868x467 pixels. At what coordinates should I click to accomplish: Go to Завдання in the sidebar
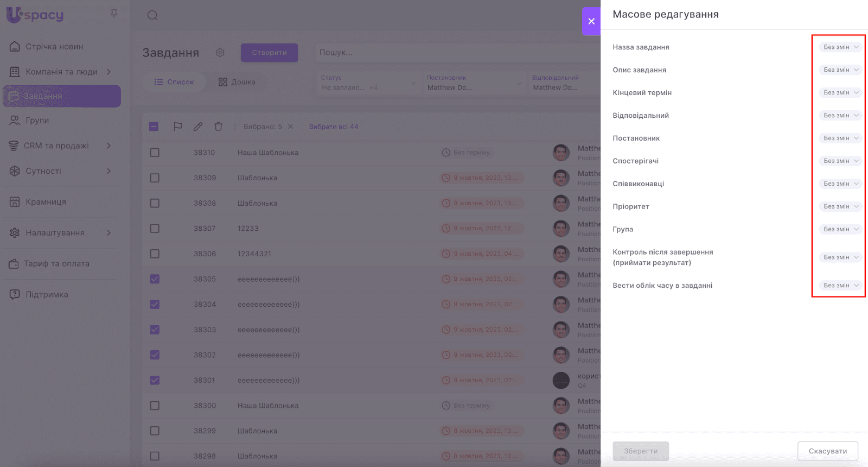coord(62,96)
